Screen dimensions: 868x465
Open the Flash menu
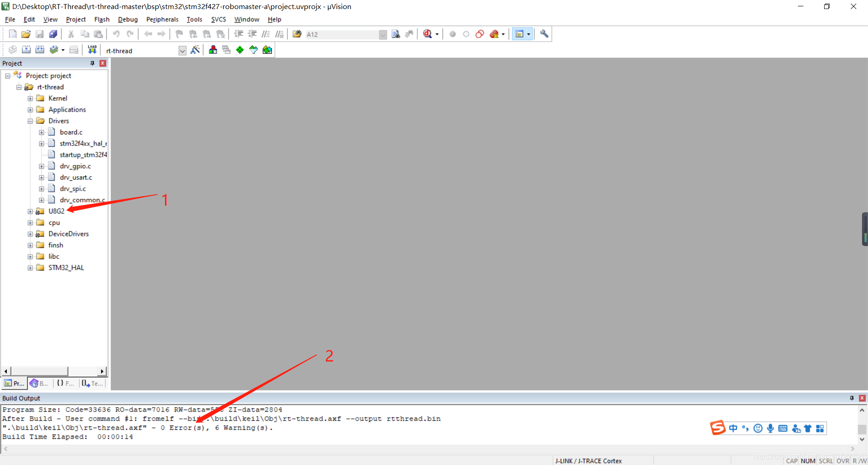pos(102,19)
